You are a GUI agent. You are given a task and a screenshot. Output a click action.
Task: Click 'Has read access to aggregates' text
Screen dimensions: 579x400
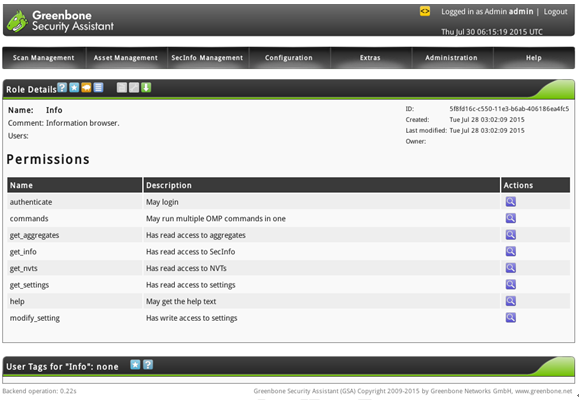click(196, 235)
